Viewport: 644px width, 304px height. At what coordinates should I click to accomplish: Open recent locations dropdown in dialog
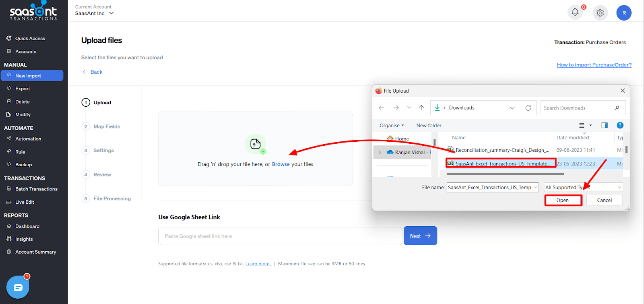[x=409, y=108]
